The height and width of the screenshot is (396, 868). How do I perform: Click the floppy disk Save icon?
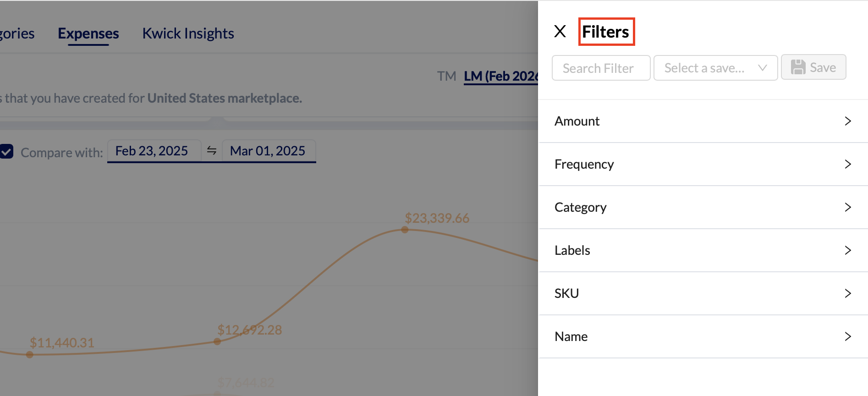798,67
